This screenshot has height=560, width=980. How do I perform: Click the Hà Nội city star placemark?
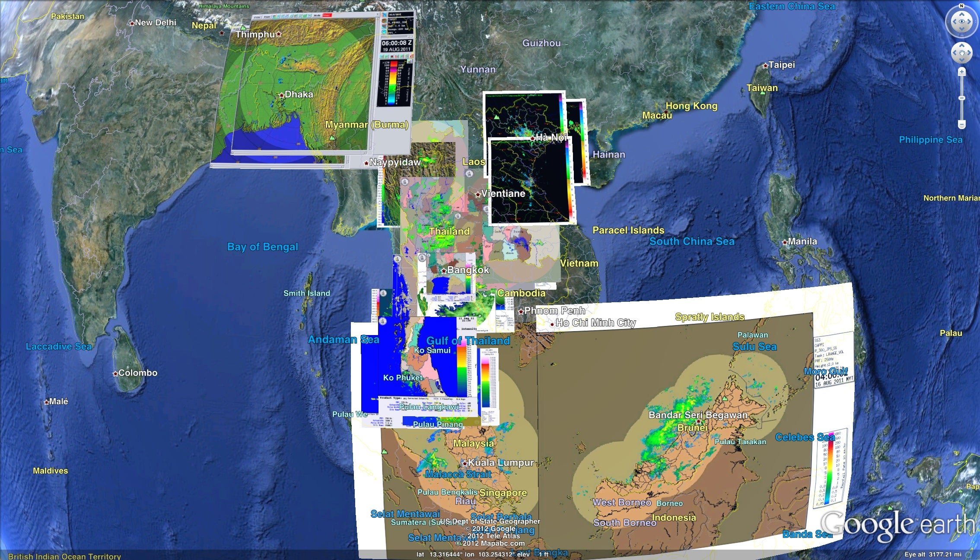point(532,139)
